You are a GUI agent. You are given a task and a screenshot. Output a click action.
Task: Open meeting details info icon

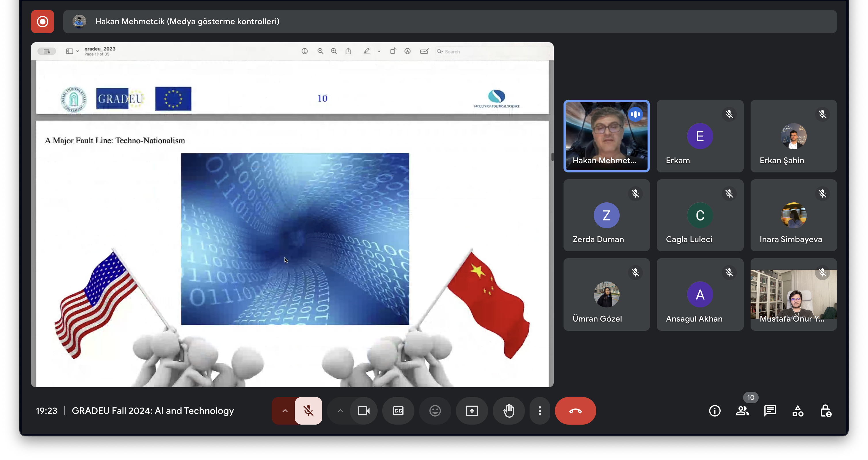714,410
